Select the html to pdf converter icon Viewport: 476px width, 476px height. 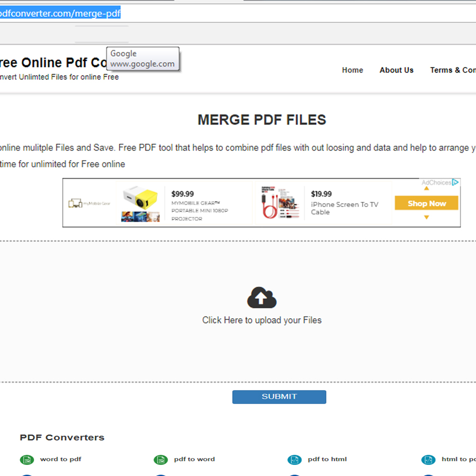click(428, 459)
